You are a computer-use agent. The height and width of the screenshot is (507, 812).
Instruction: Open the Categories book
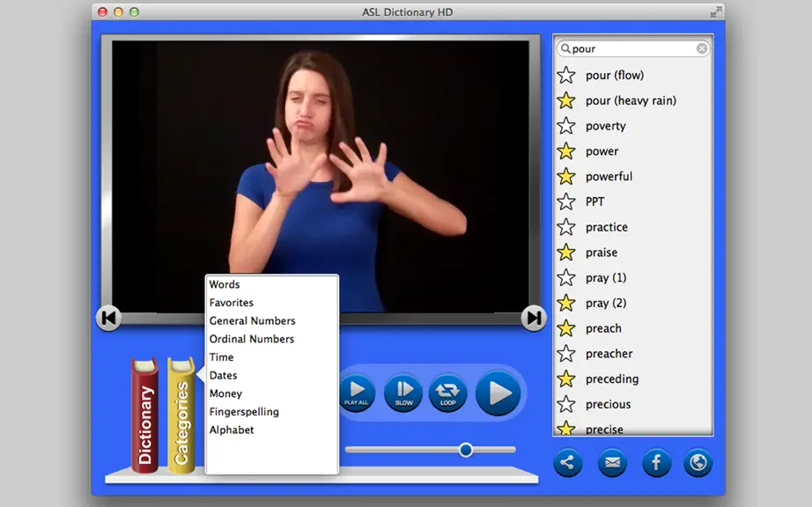[x=181, y=415]
